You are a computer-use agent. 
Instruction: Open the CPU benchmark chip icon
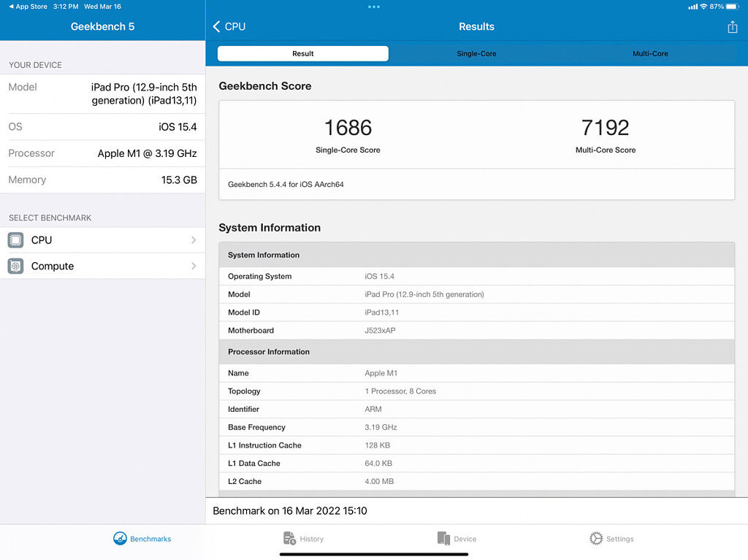pos(15,240)
